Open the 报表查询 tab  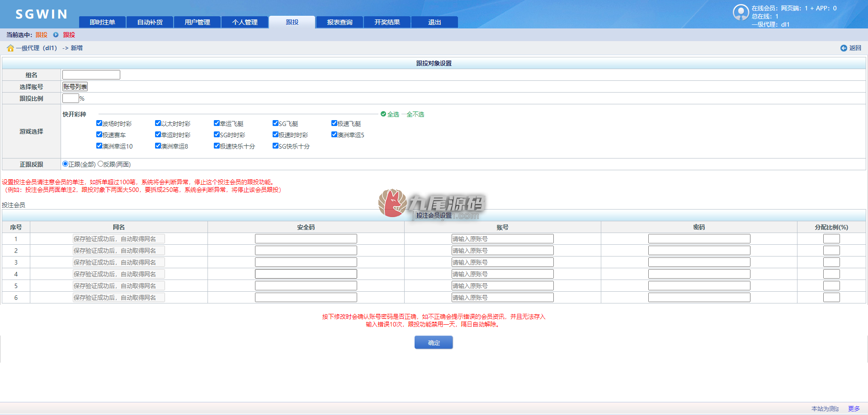point(340,22)
